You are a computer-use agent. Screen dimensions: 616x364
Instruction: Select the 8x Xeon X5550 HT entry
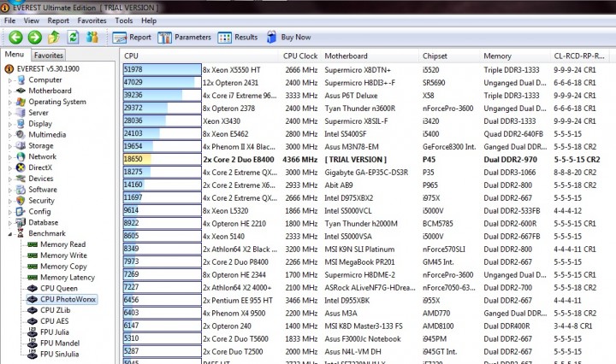pos(232,70)
